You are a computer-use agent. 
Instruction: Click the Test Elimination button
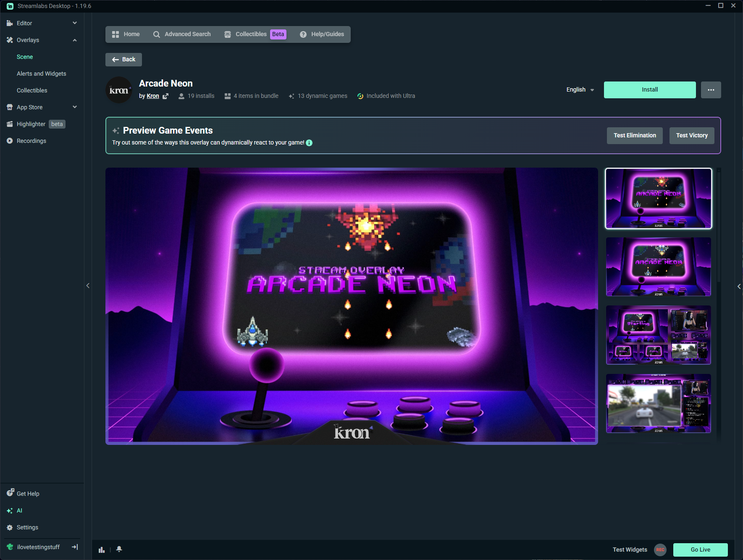coord(634,135)
